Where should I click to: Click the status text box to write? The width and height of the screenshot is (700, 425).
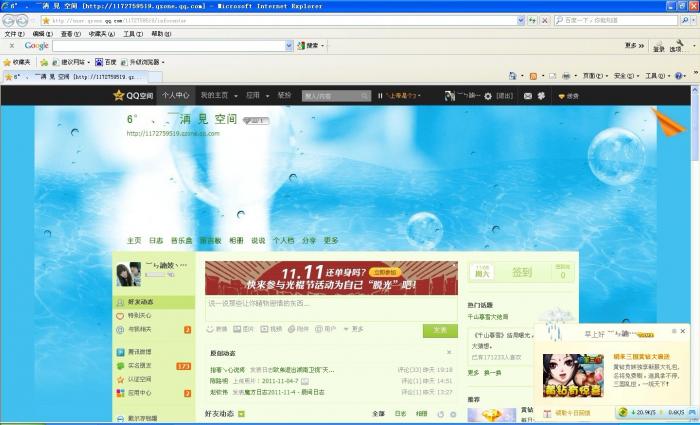331,308
